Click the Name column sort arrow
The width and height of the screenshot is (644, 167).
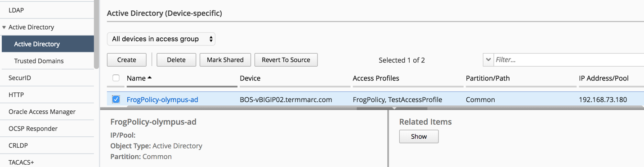coord(150,78)
